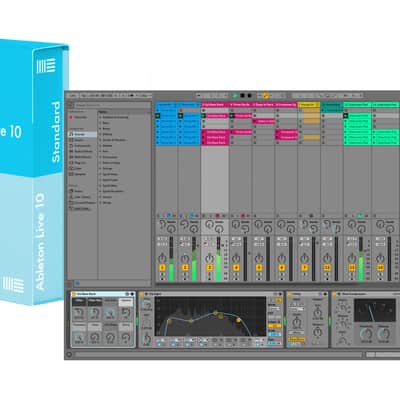This screenshot has height=400, width=400.
Task: Expand the Guitar & Plucked folder
Action: [100, 140]
